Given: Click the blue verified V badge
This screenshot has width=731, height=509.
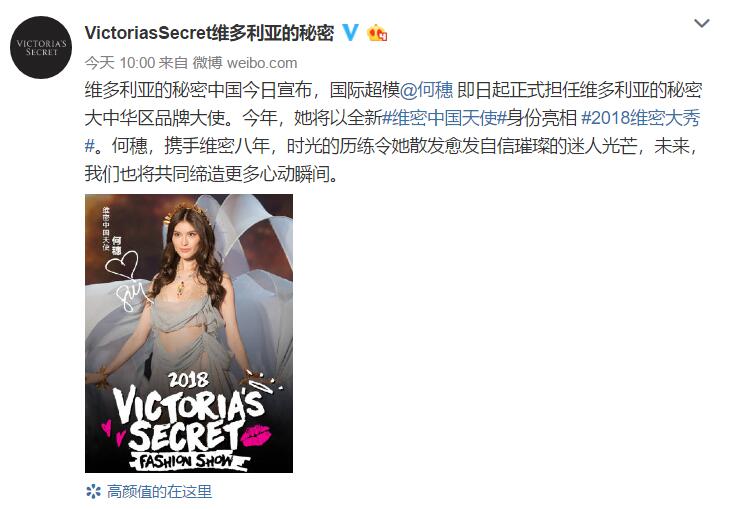Looking at the screenshot, I should [351, 33].
